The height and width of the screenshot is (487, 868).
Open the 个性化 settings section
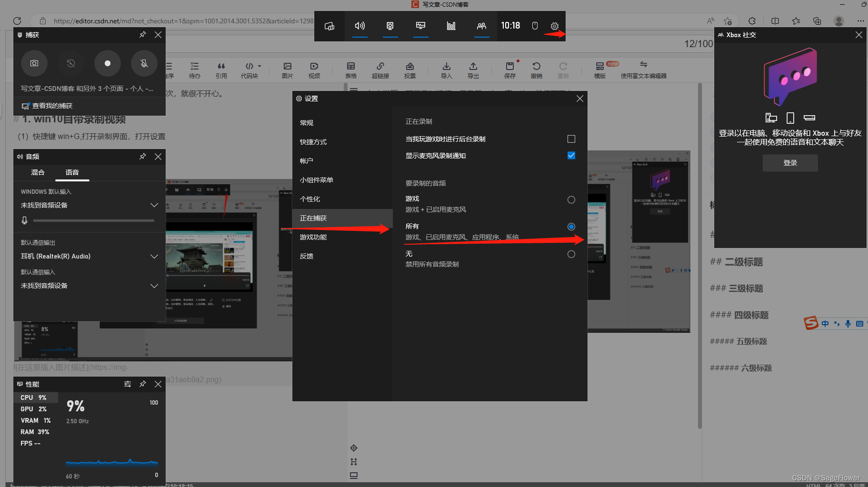[343, 199]
